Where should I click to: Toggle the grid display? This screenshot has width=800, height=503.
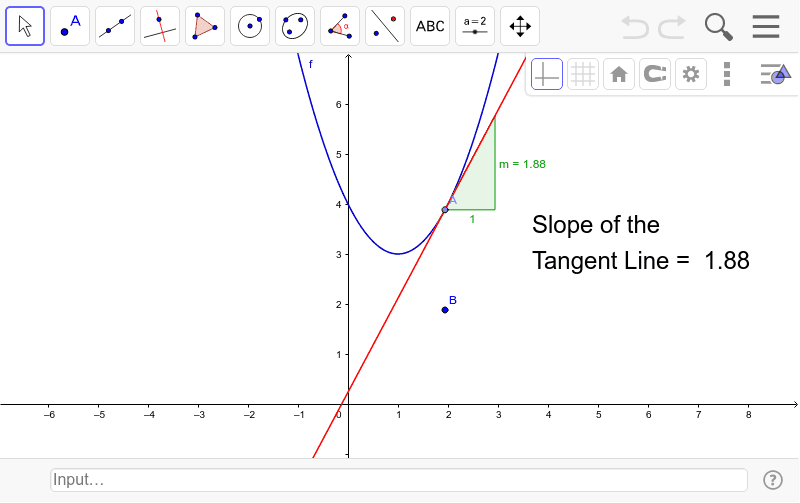(583, 74)
